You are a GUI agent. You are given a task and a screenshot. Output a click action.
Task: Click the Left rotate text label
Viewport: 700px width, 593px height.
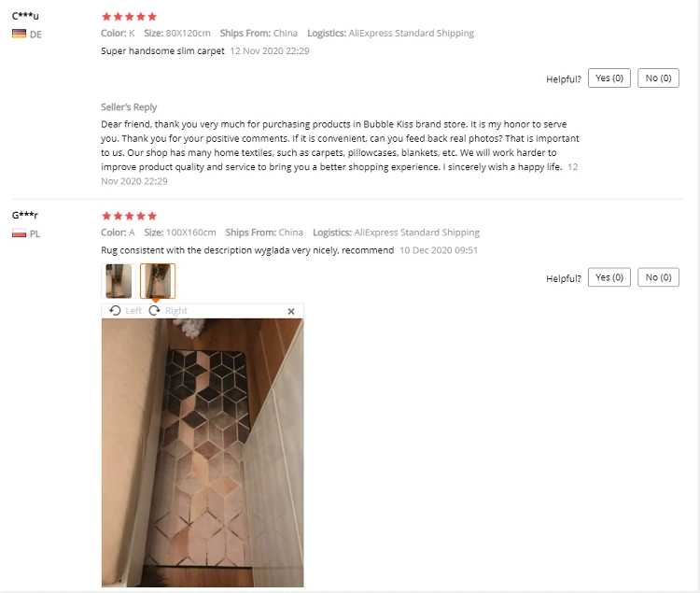(x=133, y=311)
